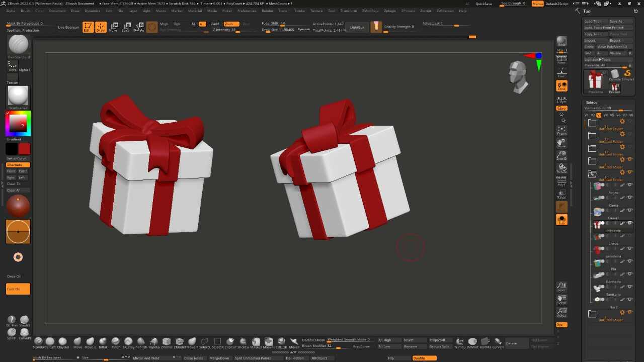This screenshot has height=362, width=644.
Task: Enable the Live Boolean button
Action: click(x=68, y=27)
